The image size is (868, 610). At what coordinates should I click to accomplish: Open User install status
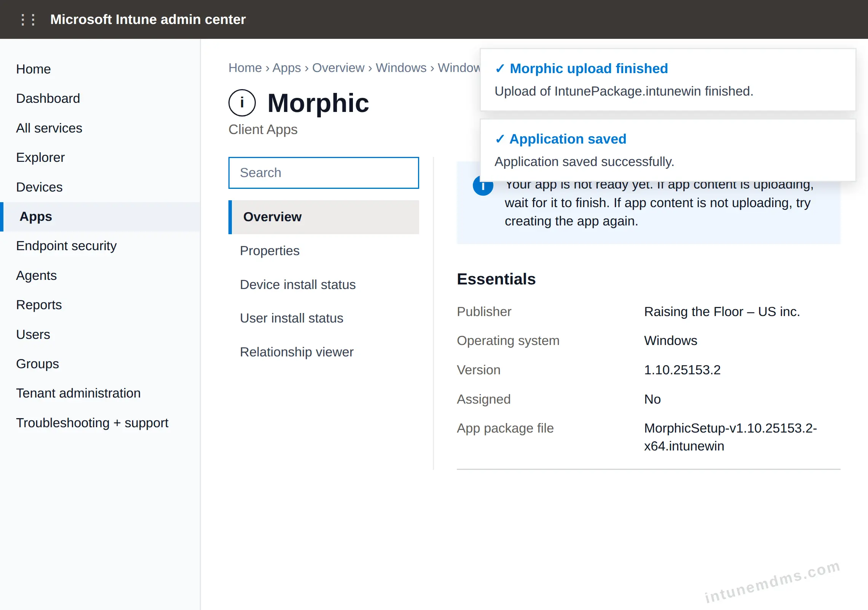tap(324, 318)
